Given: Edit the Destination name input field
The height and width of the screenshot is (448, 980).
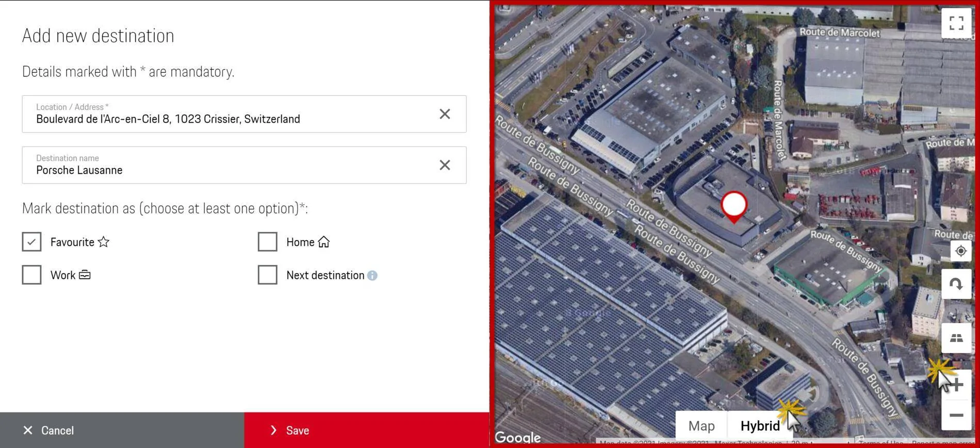Looking at the screenshot, I should pyautogui.click(x=244, y=165).
